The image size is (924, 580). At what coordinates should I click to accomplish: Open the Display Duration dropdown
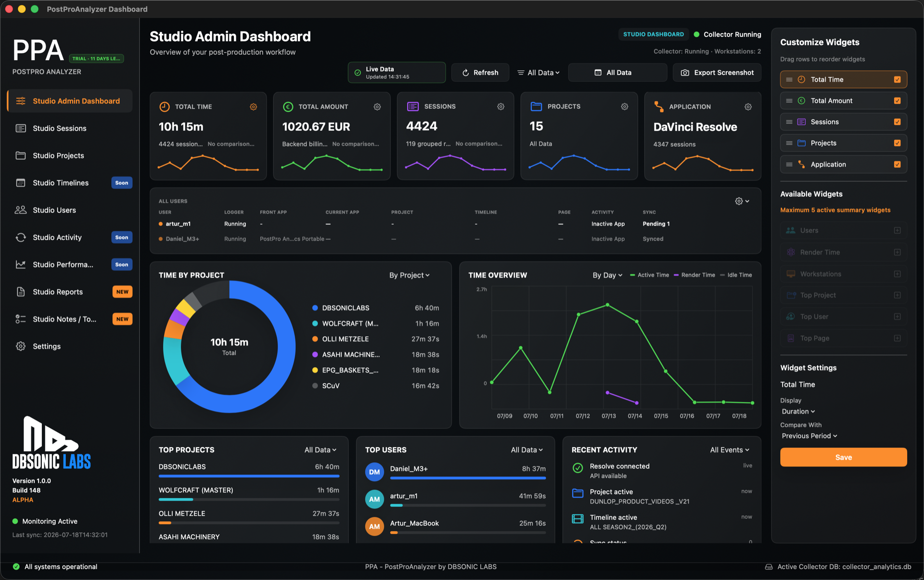tap(798, 412)
